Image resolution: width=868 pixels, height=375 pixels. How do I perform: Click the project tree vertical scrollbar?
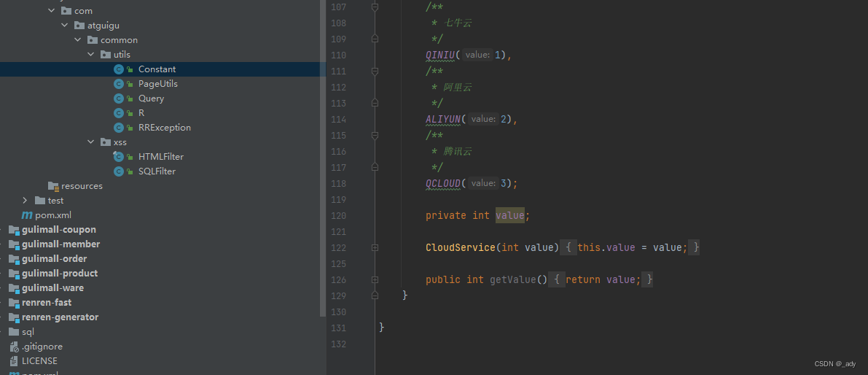pos(323,158)
